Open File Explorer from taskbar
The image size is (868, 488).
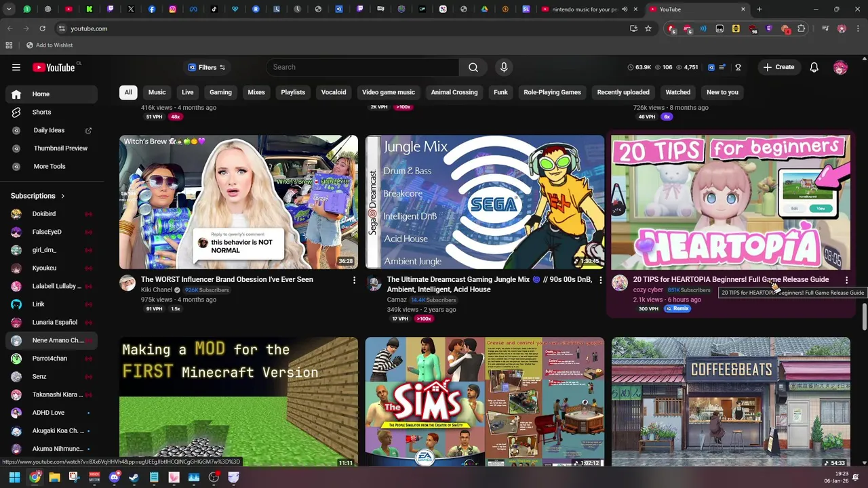click(54, 477)
